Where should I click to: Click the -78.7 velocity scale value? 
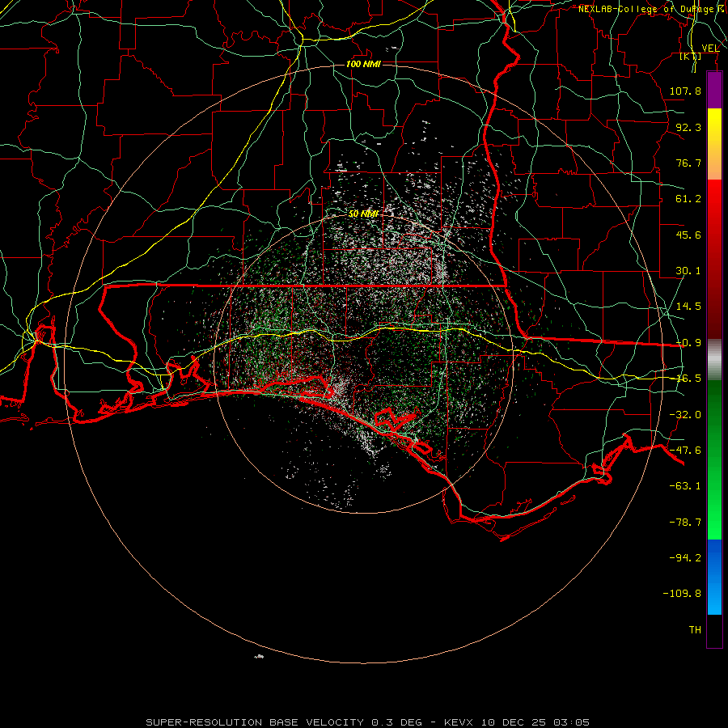[685, 523]
